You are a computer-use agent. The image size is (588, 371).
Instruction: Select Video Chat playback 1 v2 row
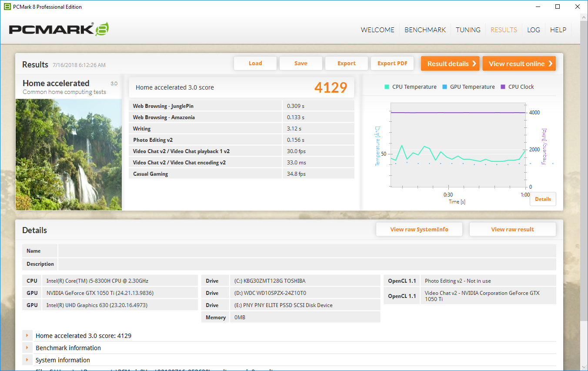click(x=241, y=151)
